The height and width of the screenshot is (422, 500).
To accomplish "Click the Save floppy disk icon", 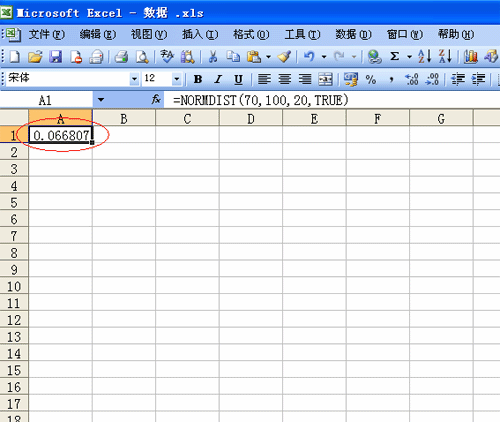I will (x=55, y=57).
